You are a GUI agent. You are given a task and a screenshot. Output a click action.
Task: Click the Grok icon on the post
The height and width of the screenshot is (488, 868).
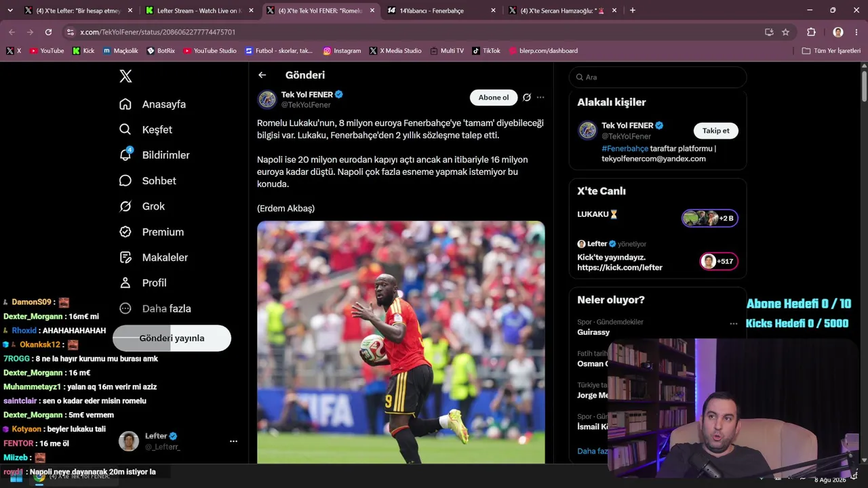[x=527, y=98]
